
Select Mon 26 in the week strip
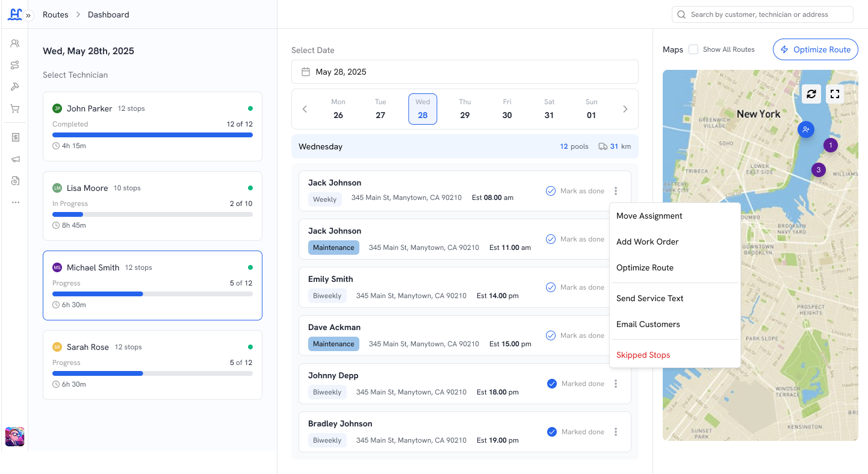point(338,109)
